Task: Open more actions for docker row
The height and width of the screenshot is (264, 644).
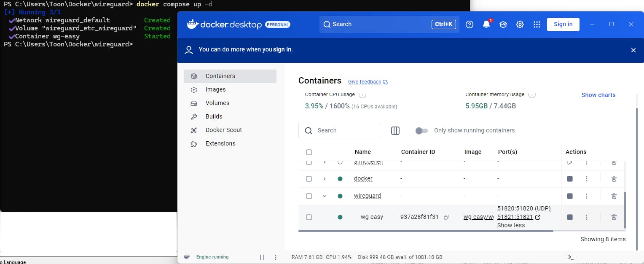Action: click(x=586, y=179)
